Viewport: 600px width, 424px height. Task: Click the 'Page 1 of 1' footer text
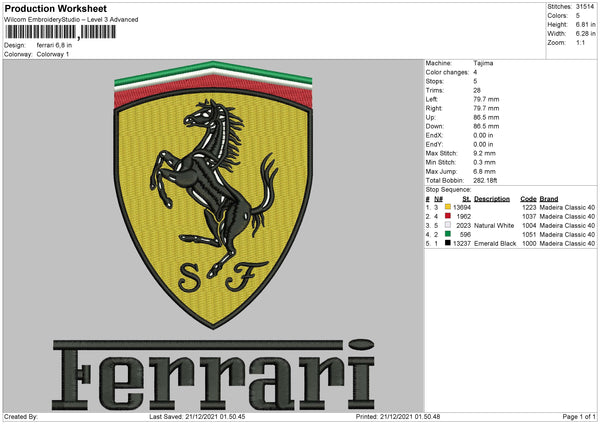pos(579,416)
